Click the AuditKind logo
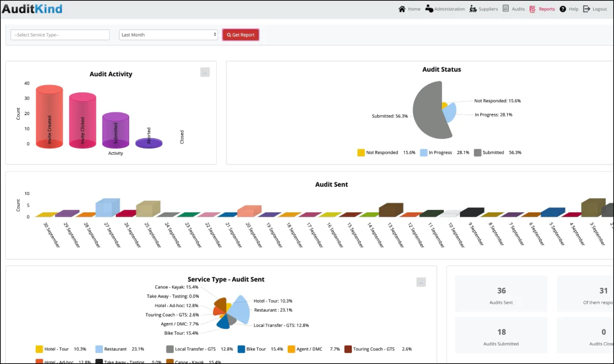 pyautogui.click(x=32, y=8)
